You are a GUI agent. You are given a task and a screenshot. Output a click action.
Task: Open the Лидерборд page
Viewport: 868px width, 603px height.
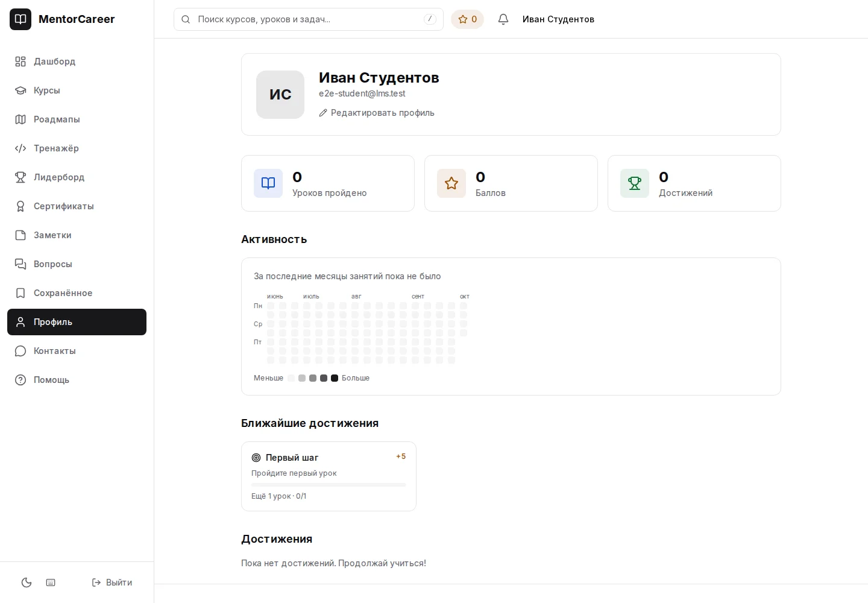tap(77, 177)
